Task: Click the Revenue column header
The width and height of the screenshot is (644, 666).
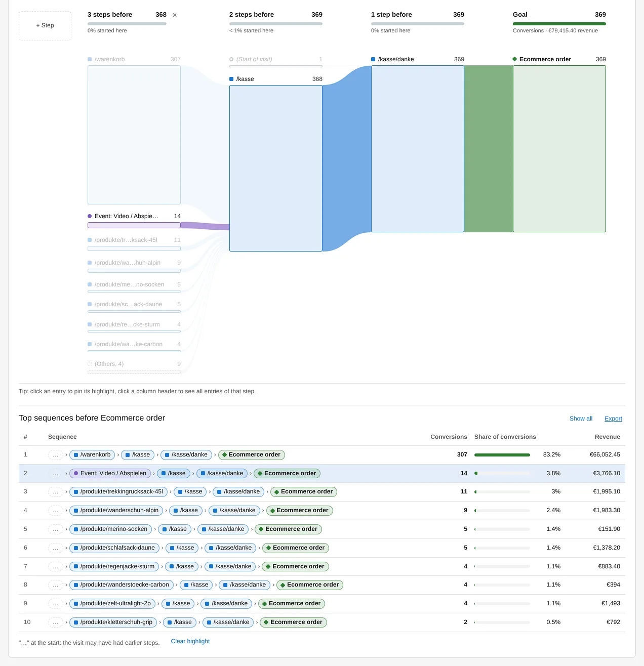Action: click(608, 437)
